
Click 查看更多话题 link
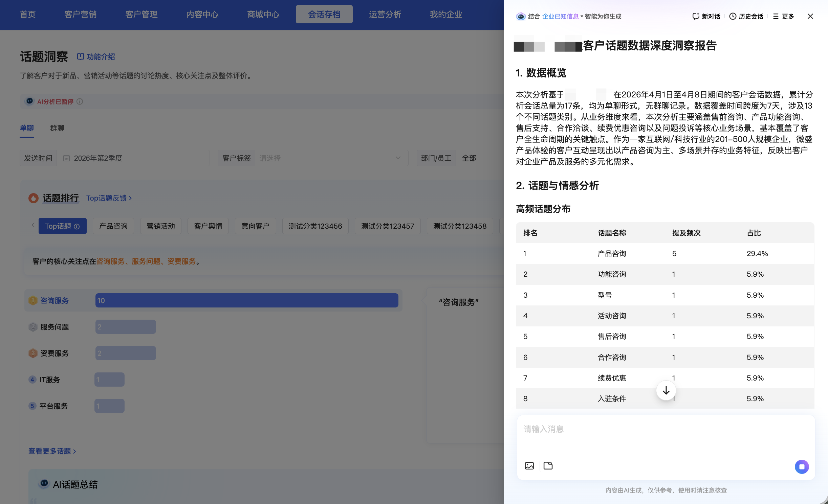52,451
